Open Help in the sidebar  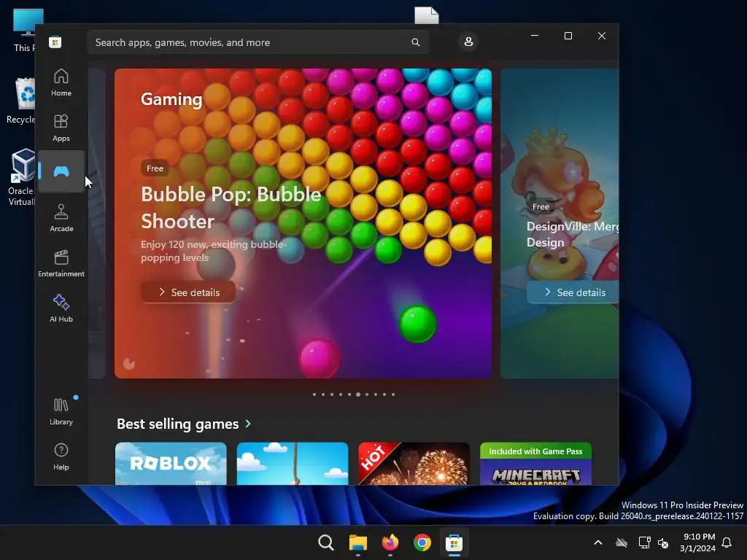click(x=61, y=456)
